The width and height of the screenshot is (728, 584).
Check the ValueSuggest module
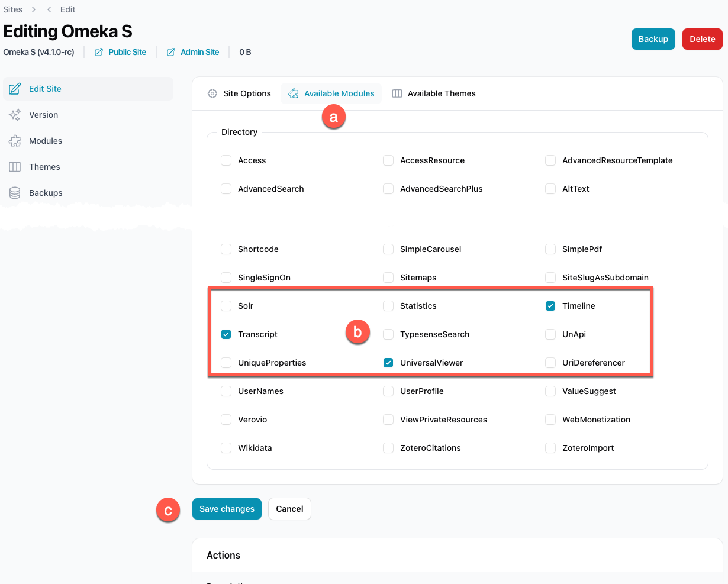point(550,391)
